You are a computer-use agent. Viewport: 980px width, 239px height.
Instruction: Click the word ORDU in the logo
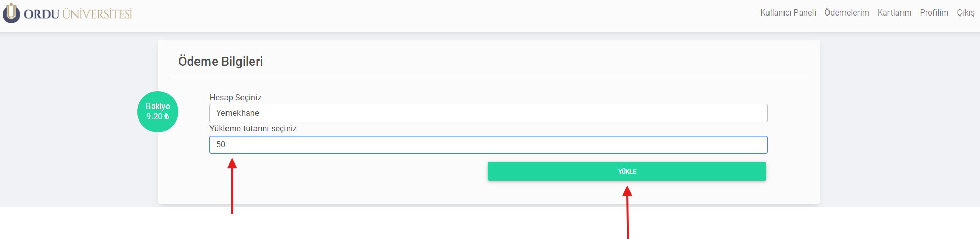coord(41,14)
